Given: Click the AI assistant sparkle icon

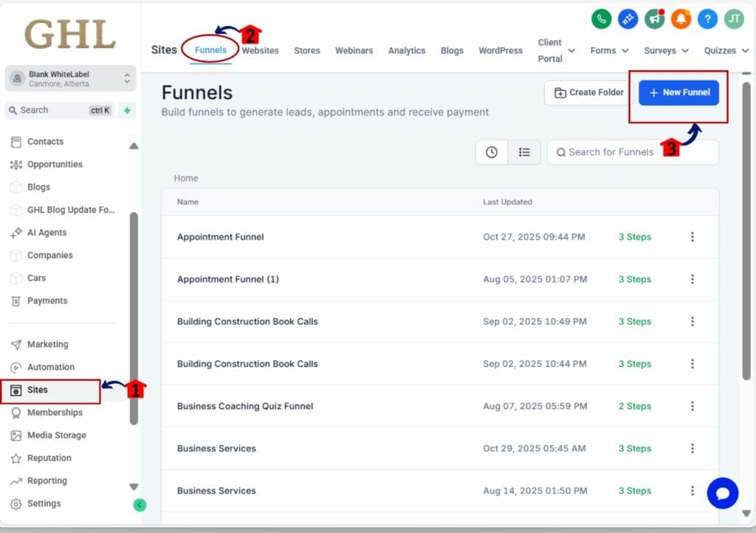Looking at the screenshot, I should [628, 19].
